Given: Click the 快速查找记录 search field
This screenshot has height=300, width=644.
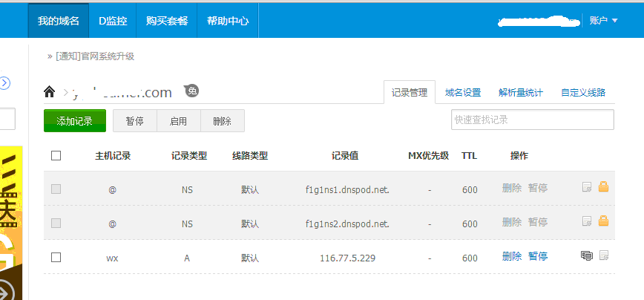Looking at the screenshot, I should click(532, 120).
